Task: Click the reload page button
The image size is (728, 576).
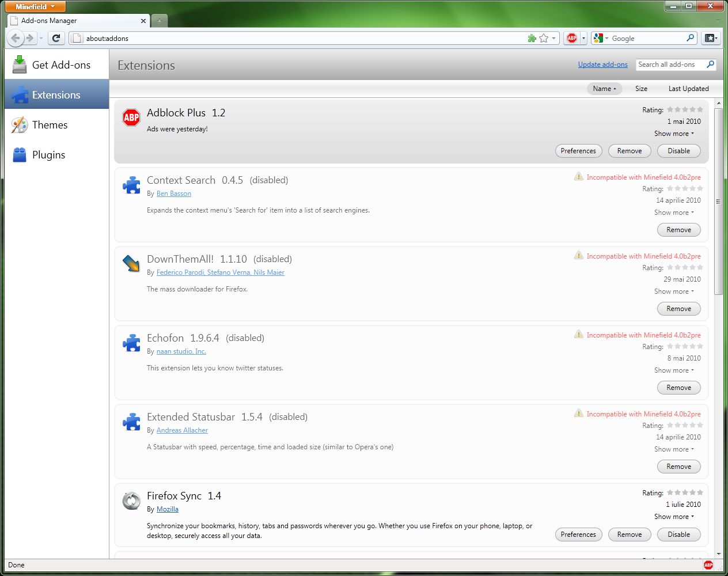Action: click(56, 39)
